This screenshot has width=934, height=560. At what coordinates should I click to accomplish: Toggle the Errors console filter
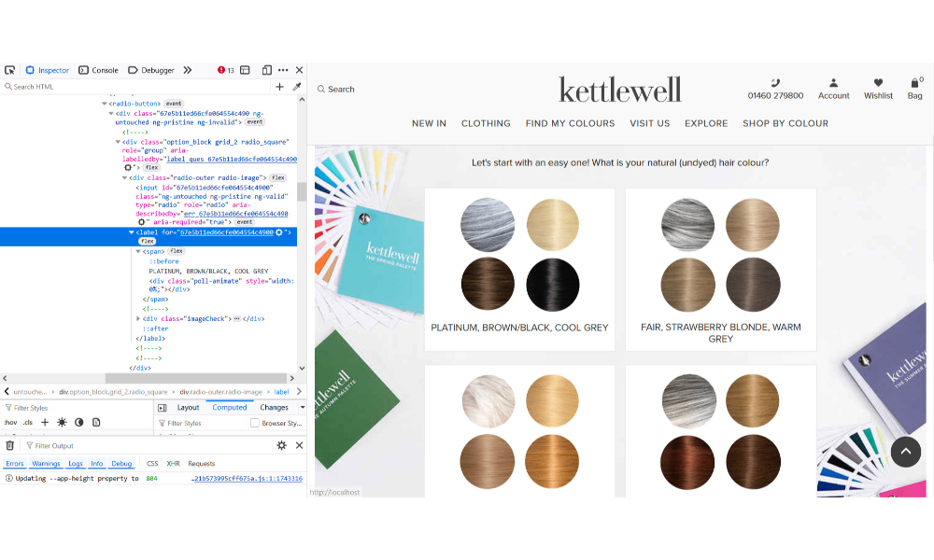tap(15, 464)
